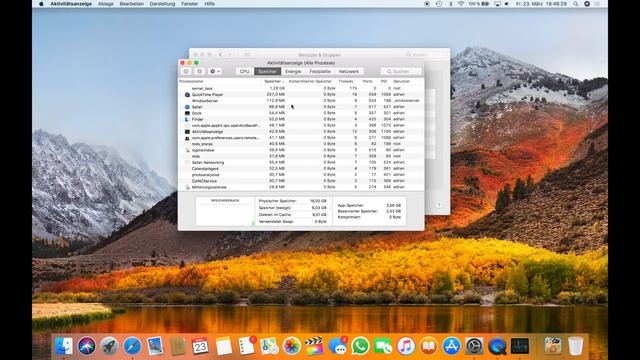
Task: Open App Store from the Dock
Action: (451, 346)
